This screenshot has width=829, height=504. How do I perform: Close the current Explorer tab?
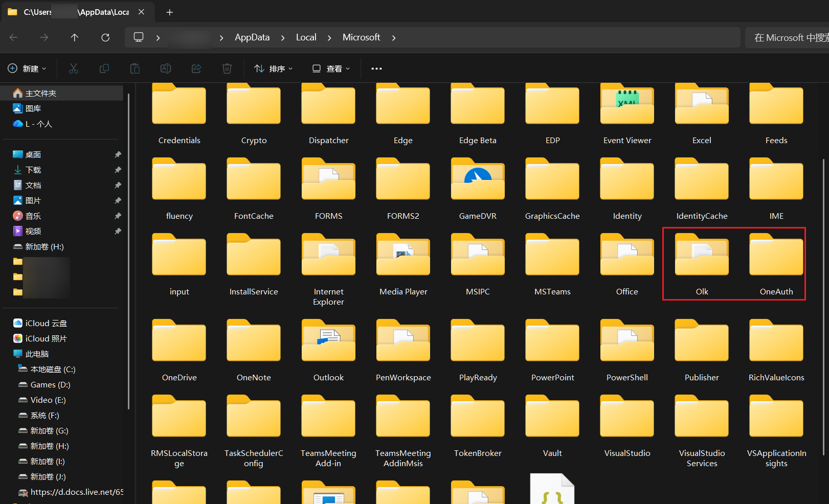pyautogui.click(x=142, y=12)
